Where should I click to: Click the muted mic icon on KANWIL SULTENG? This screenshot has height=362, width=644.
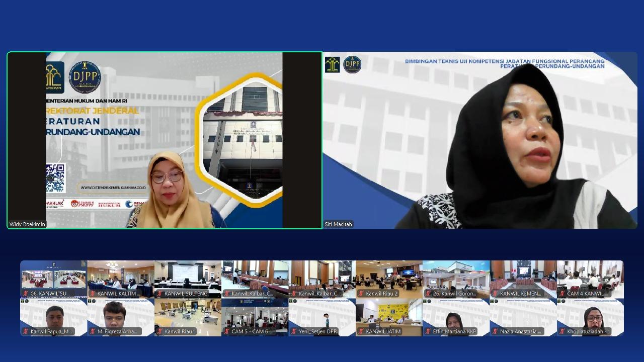coord(159,294)
